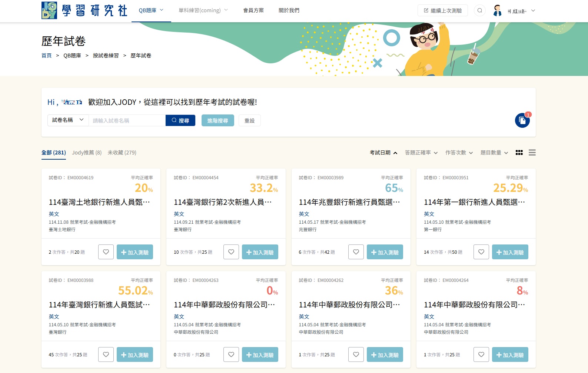Switch to grid view layout
Viewport: 588px width, 373px height.
coord(519,153)
